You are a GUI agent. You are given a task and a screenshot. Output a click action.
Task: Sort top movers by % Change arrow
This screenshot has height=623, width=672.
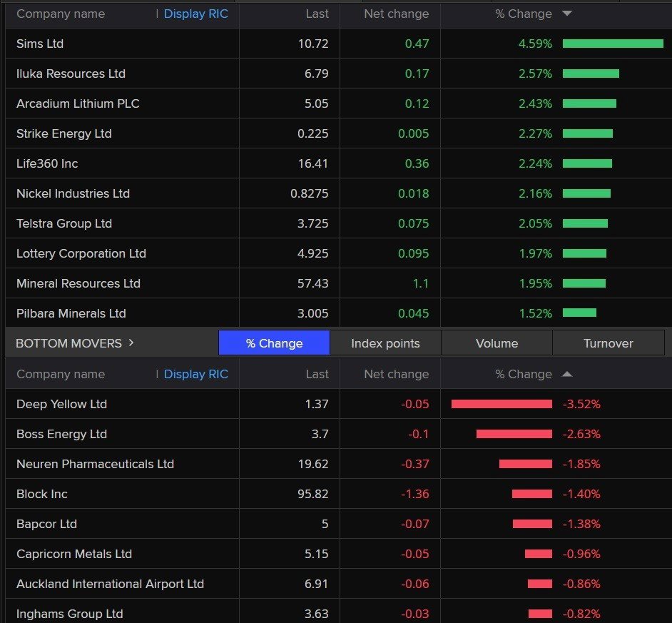pyautogui.click(x=567, y=14)
